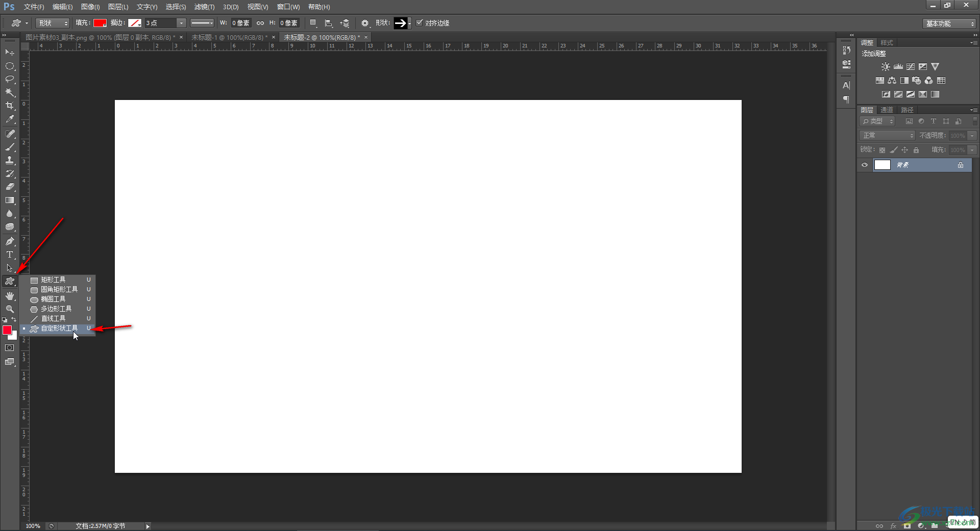Viewport: 980px width, 531px height.
Task: Select the Blur tool droplet icon
Action: point(10,213)
